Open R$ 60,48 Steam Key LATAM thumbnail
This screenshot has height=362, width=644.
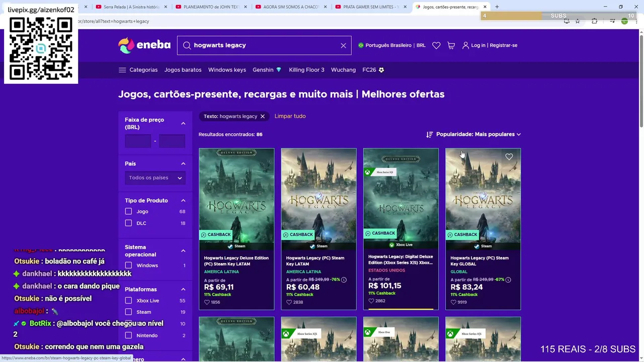tap(318, 199)
